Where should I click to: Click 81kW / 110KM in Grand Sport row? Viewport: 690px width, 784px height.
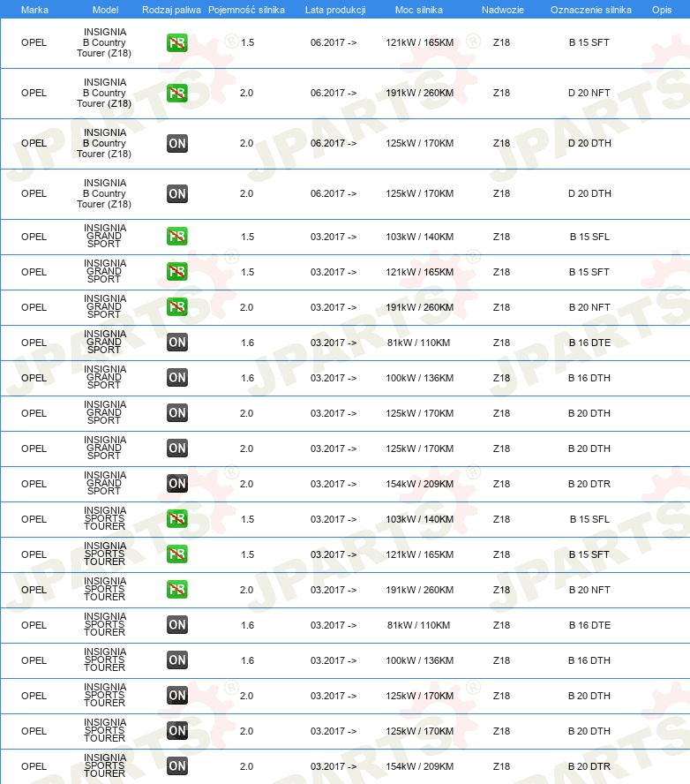pos(419,343)
